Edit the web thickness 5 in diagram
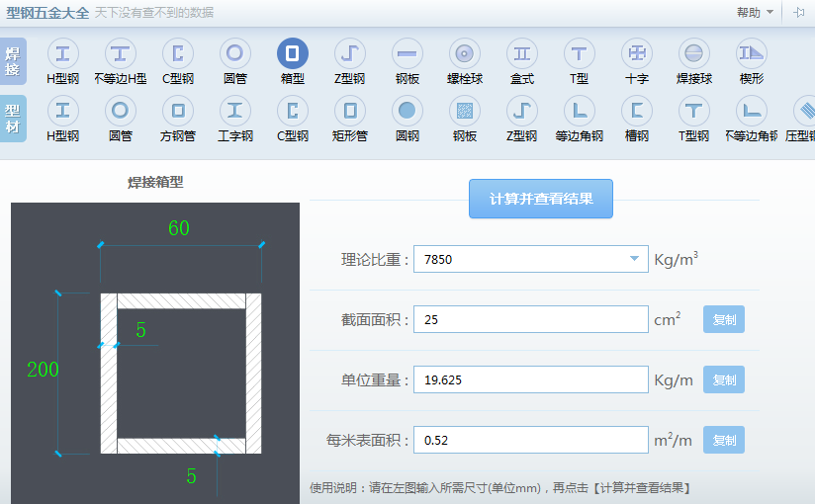This screenshot has width=815, height=504. (x=140, y=330)
